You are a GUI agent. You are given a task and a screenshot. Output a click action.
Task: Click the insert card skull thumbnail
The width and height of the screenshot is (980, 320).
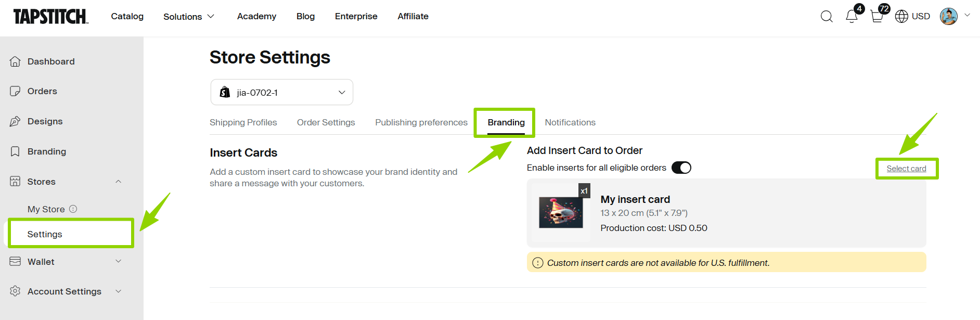click(x=561, y=212)
